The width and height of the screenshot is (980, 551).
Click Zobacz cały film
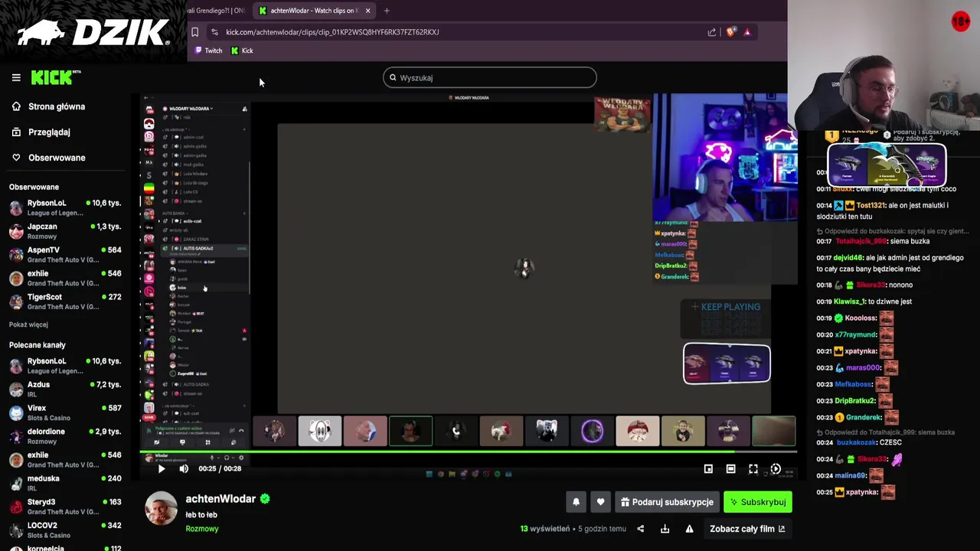click(x=747, y=529)
